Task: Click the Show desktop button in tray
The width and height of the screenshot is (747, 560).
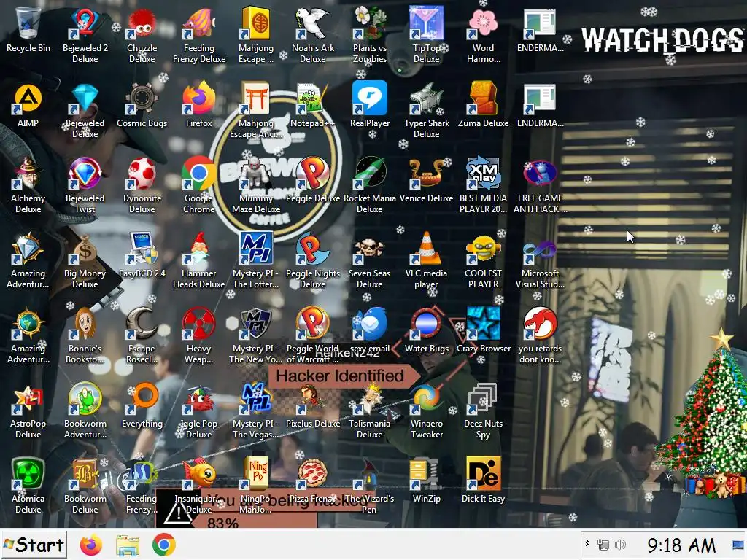Action: pyautogui.click(x=738, y=545)
